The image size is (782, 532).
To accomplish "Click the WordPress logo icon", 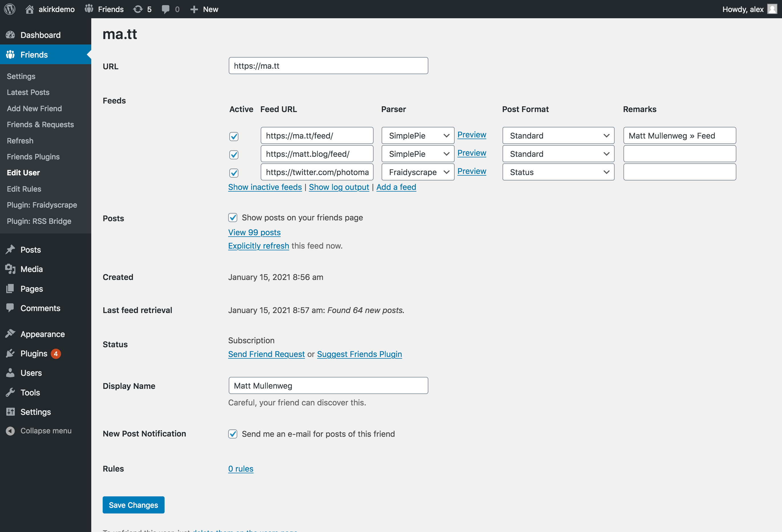I will pyautogui.click(x=10, y=9).
